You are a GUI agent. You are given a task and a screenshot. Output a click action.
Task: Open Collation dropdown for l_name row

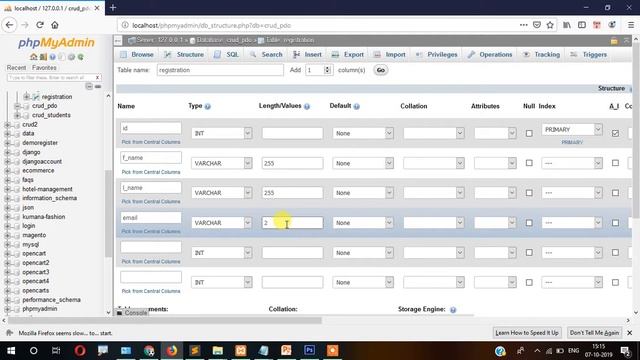pyautogui.click(x=433, y=193)
